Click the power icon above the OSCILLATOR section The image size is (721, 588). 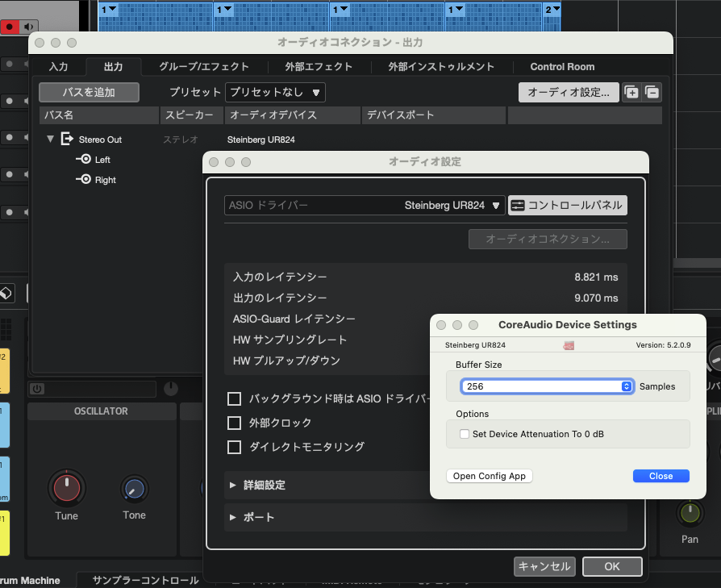point(36,389)
